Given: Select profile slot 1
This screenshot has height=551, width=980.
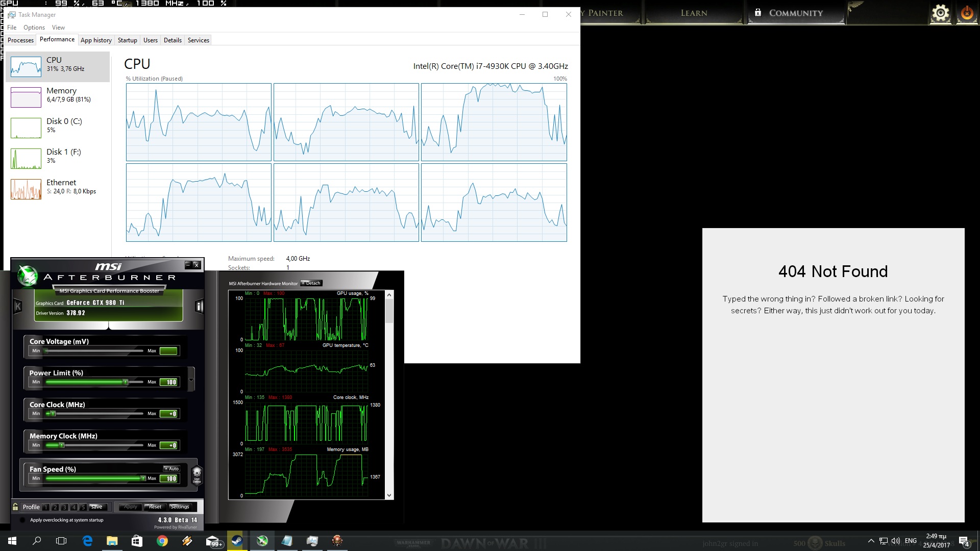Looking at the screenshot, I should [46, 507].
